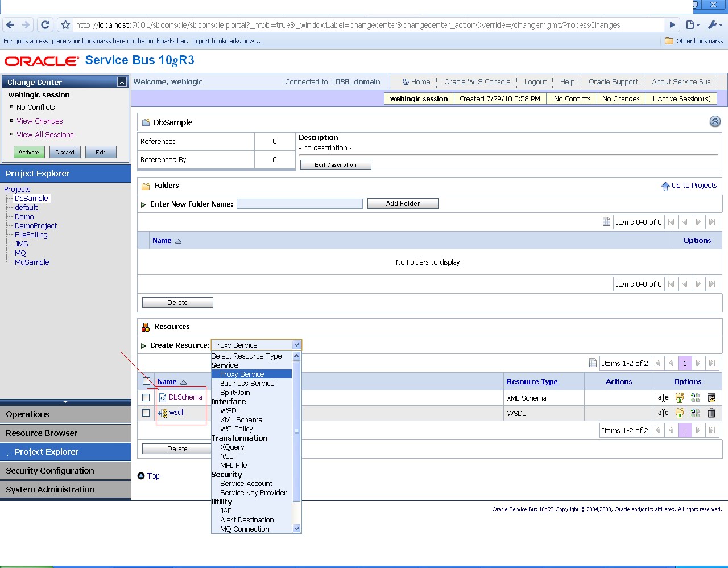Open the Create Resource combo box

pos(256,345)
